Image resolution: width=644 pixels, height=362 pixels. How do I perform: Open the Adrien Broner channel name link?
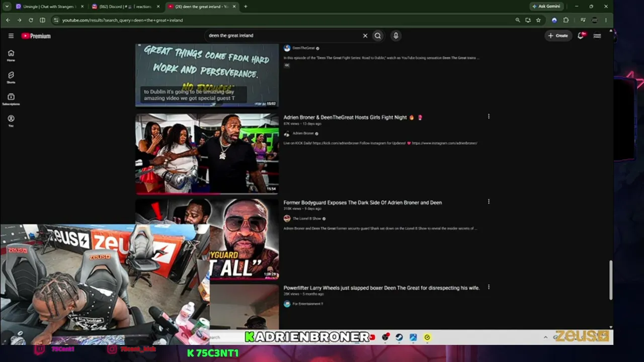(303, 133)
